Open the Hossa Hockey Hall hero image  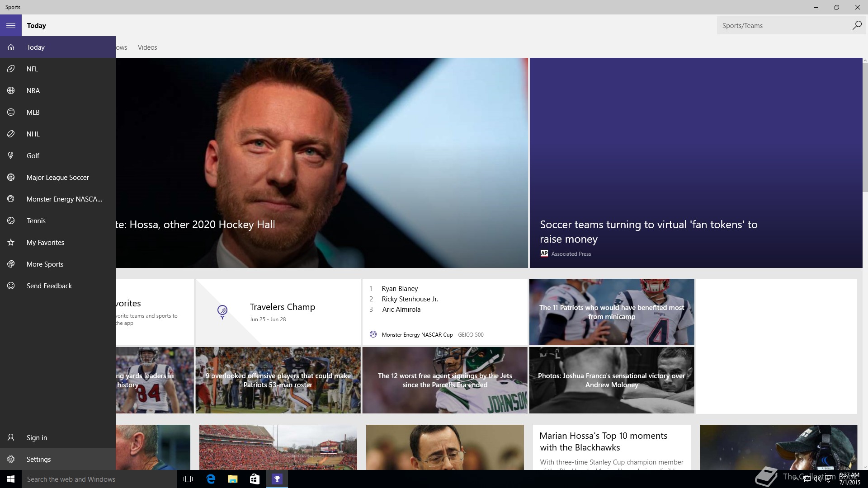click(322, 163)
